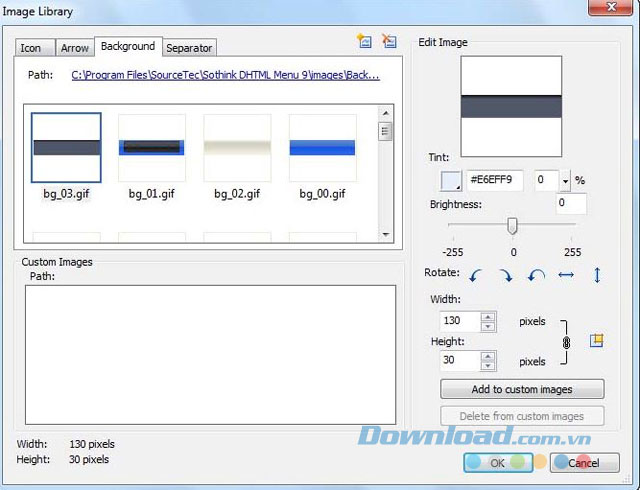This screenshot has width=640, height=490.
Task: Select the bg_01.gif thumbnail
Action: pyautogui.click(x=152, y=147)
